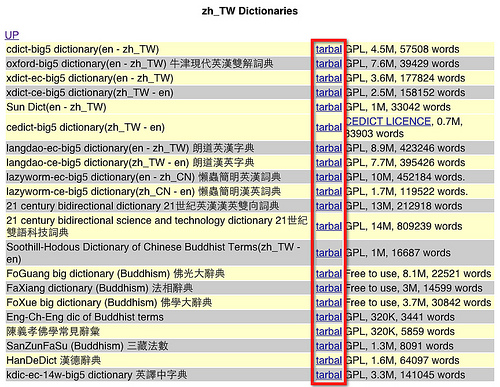Download FoGuang big dictionary tarball
Viewport: 500px width, 387px height.
(x=329, y=274)
